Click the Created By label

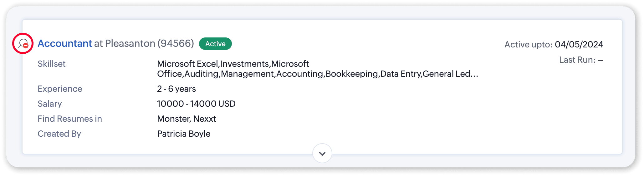(59, 134)
